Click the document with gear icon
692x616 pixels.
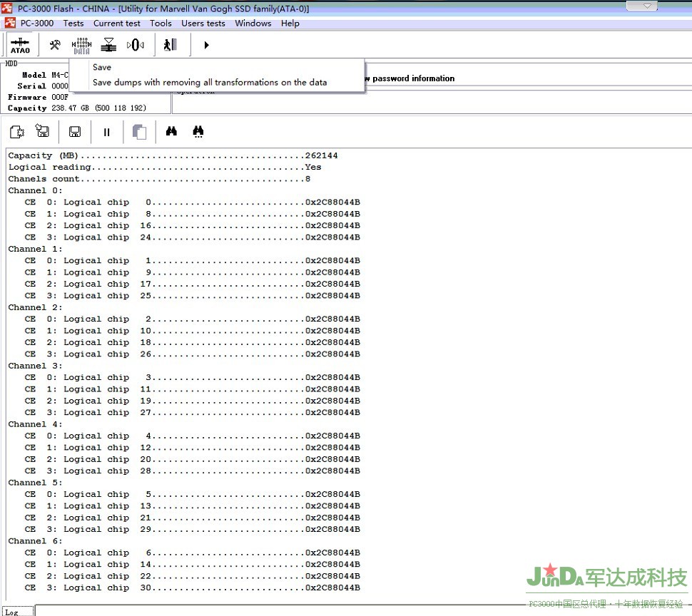tap(17, 132)
